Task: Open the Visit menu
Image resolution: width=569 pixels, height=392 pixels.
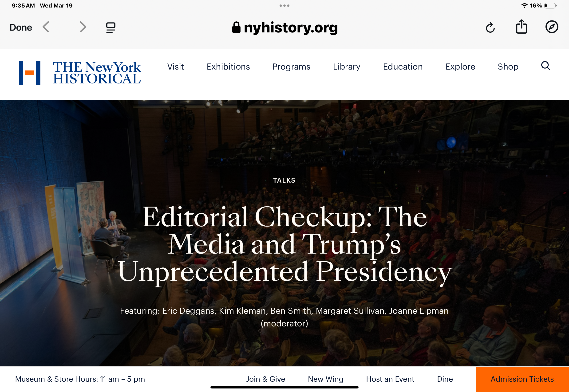Action: tap(175, 67)
